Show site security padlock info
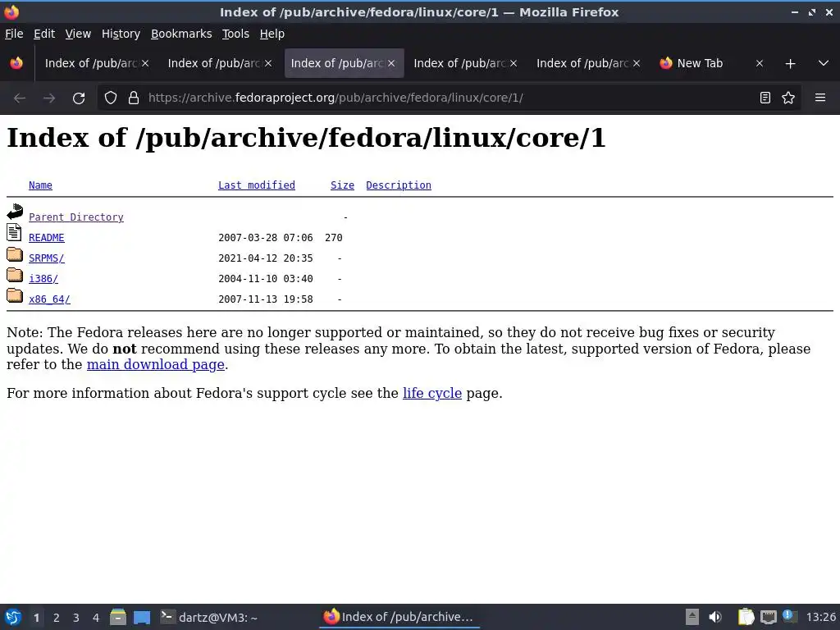Screen dimensions: 840x630 coord(134,98)
